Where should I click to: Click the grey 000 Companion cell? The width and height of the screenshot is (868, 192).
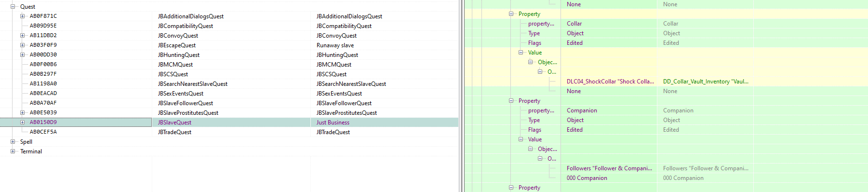683,178
